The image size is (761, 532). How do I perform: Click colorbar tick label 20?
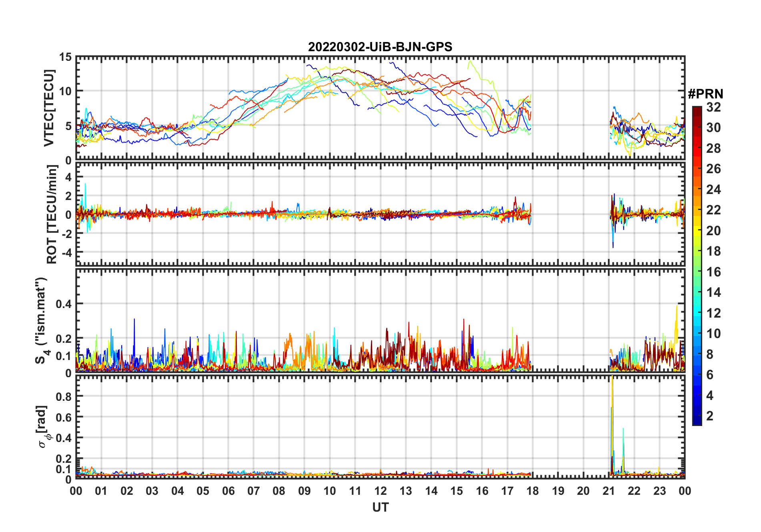point(713,230)
